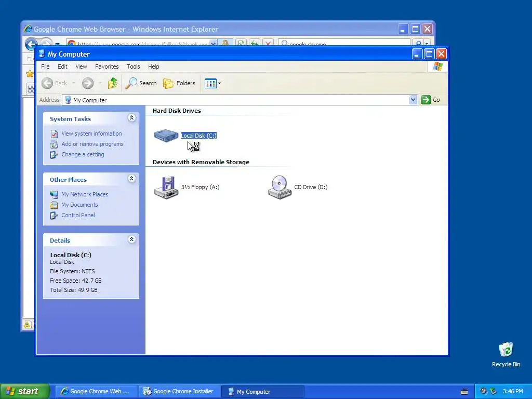Collapse the Details panel
The height and width of the screenshot is (399, 532).
click(x=131, y=239)
